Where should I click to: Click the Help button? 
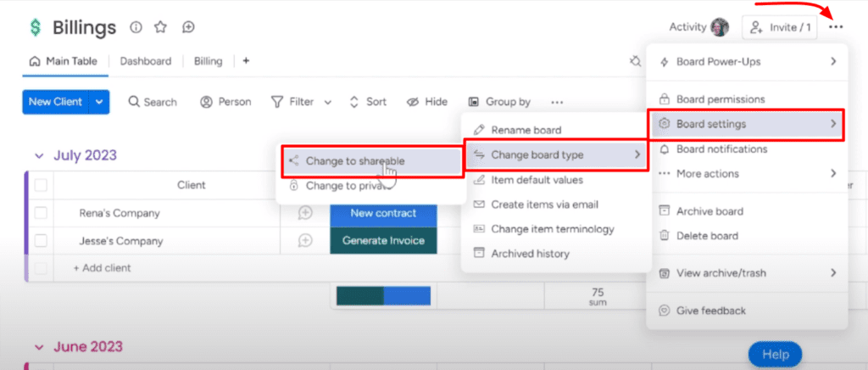point(775,355)
